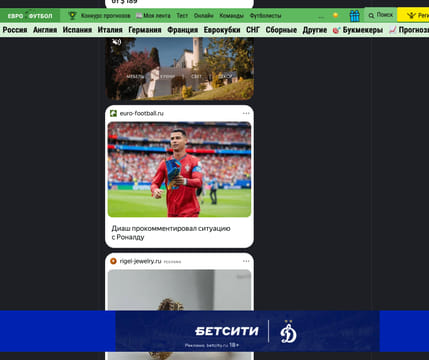Open the yellow registration button
Image resolution: width=429 pixels, height=360 pixels.
coord(413,15)
